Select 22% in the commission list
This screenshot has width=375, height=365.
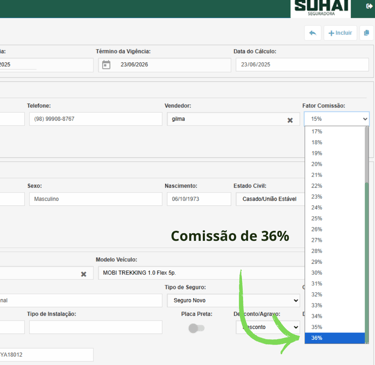(x=335, y=186)
